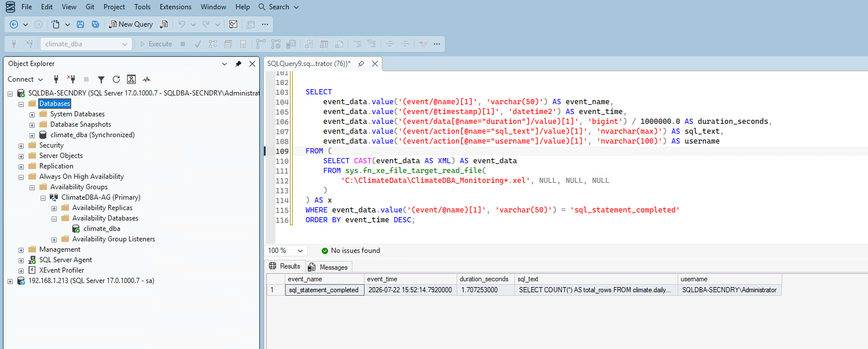Collapse Always On High Availability node
The height and width of the screenshot is (349, 868).
pos(21,177)
